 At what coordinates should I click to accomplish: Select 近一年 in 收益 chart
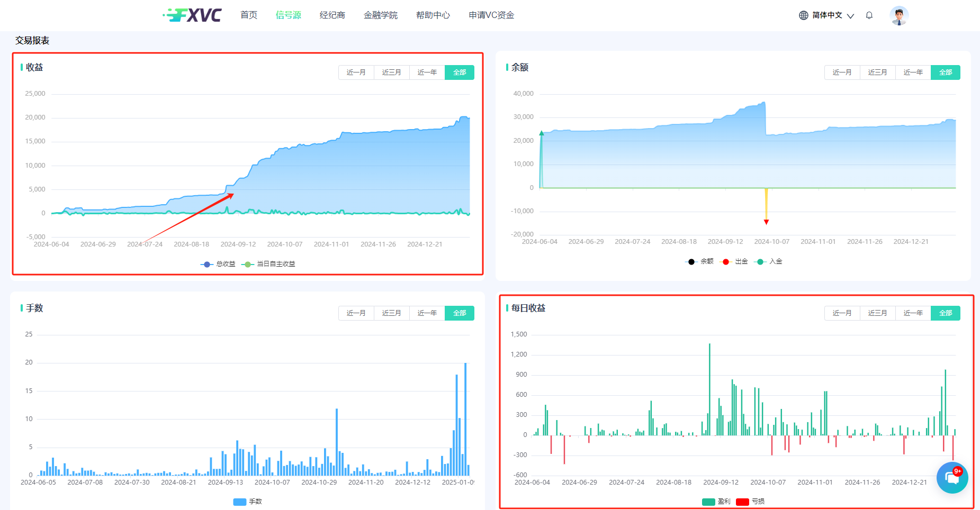click(x=427, y=72)
